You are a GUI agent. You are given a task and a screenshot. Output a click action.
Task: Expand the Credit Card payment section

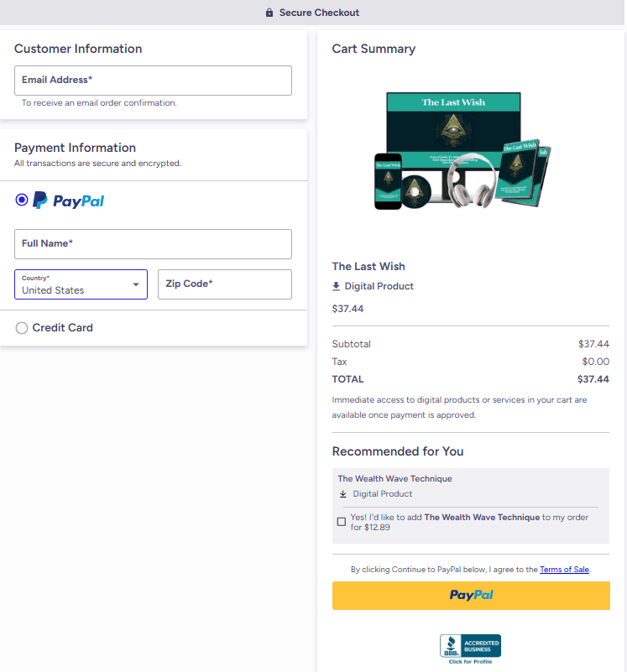click(x=63, y=328)
